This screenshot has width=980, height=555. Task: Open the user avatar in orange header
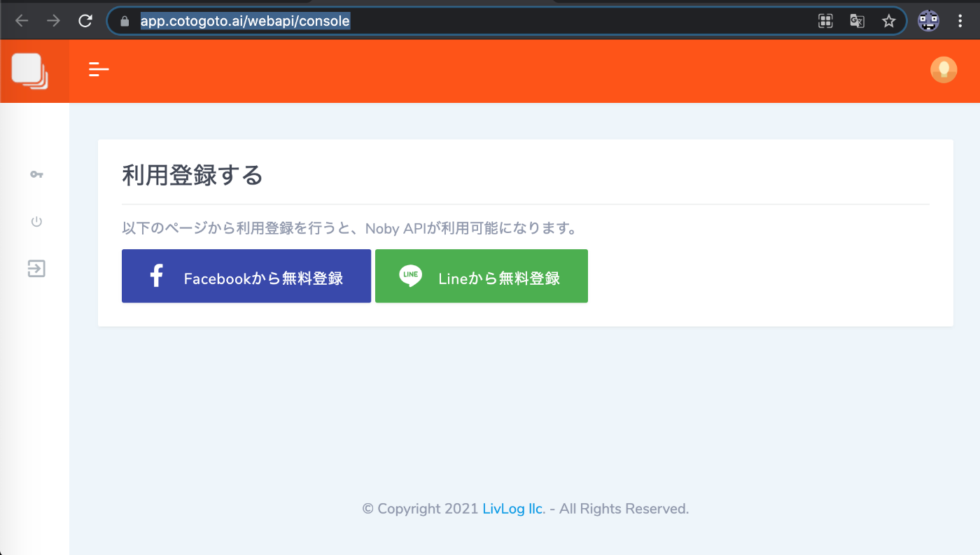[x=944, y=69]
